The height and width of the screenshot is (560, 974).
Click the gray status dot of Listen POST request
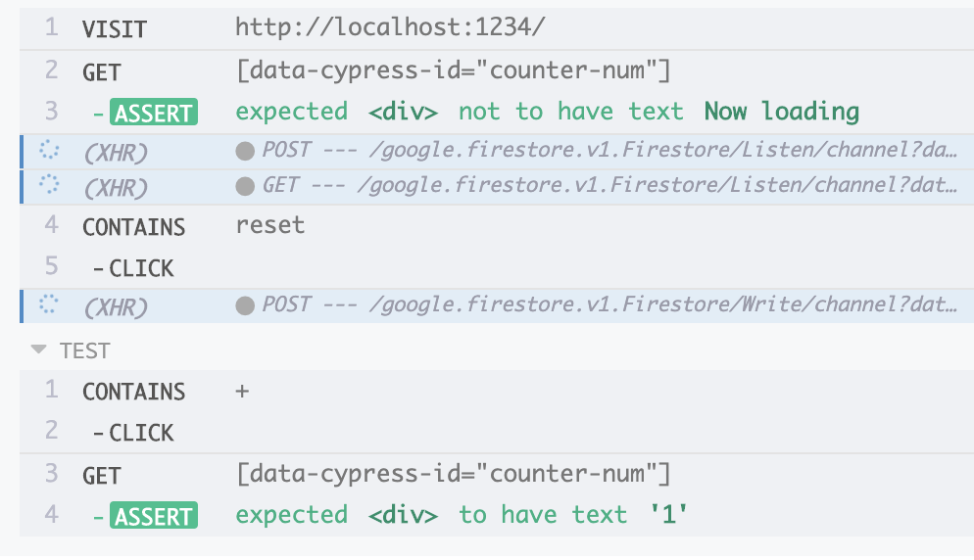click(245, 151)
